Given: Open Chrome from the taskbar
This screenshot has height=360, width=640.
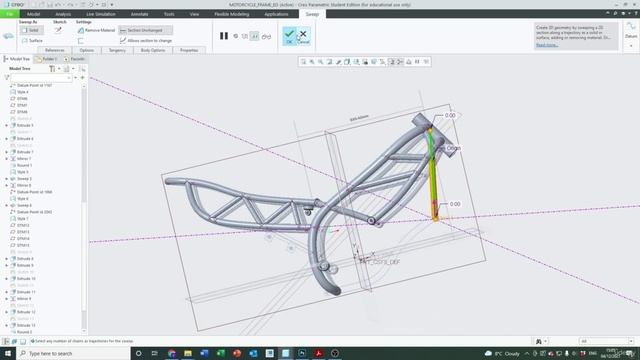Looking at the screenshot, I should tap(171, 353).
